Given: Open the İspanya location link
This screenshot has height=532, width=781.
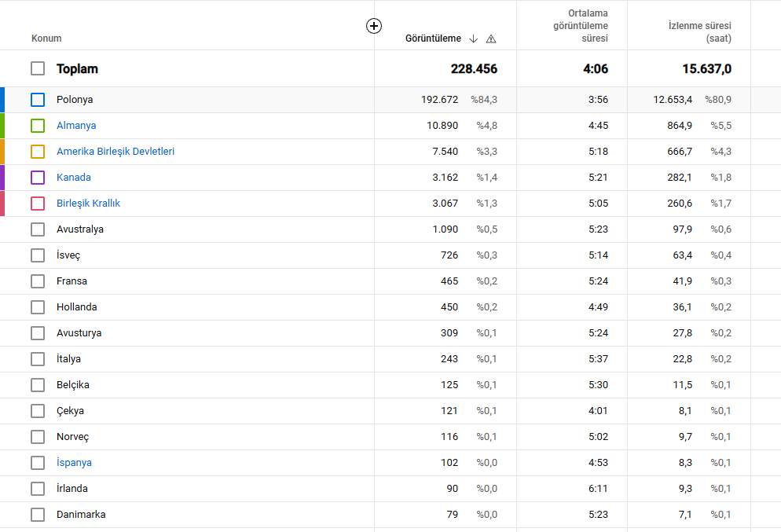Looking at the screenshot, I should click(x=74, y=462).
